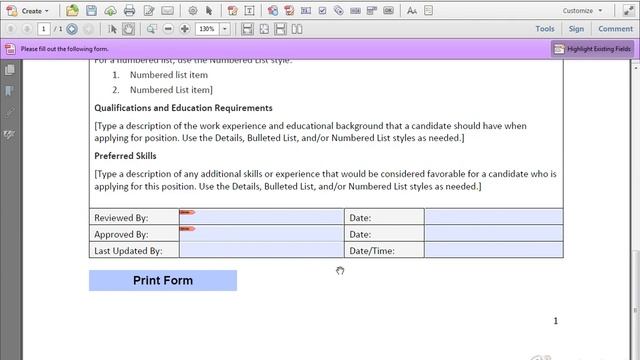Choose the Select text cursor tool
The height and width of the screenshot is (360, 640).
112,29
